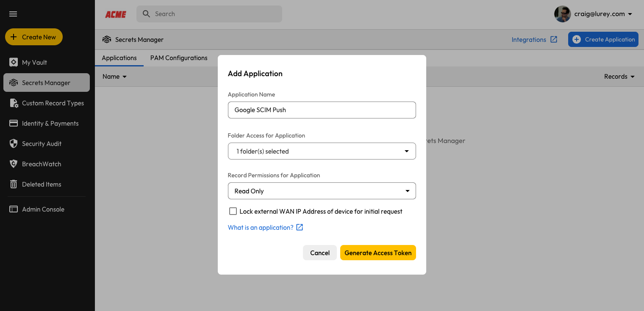644x311 pixels.
Task: Switch to the PAM Configurations tab
Action: coord(179,58)
